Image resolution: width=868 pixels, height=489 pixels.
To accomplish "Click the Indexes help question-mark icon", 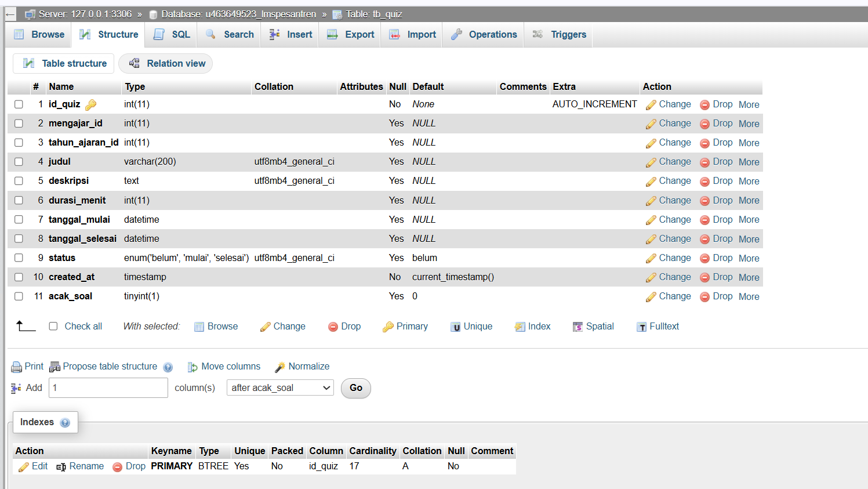I will coord(65,423).
